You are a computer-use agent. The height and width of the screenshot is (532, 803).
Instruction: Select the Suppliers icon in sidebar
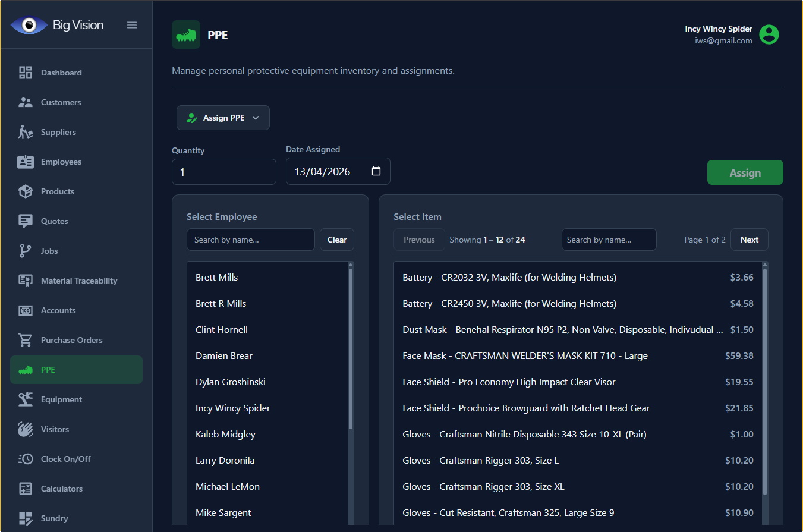pyautogui.click(x=26, y=132)
